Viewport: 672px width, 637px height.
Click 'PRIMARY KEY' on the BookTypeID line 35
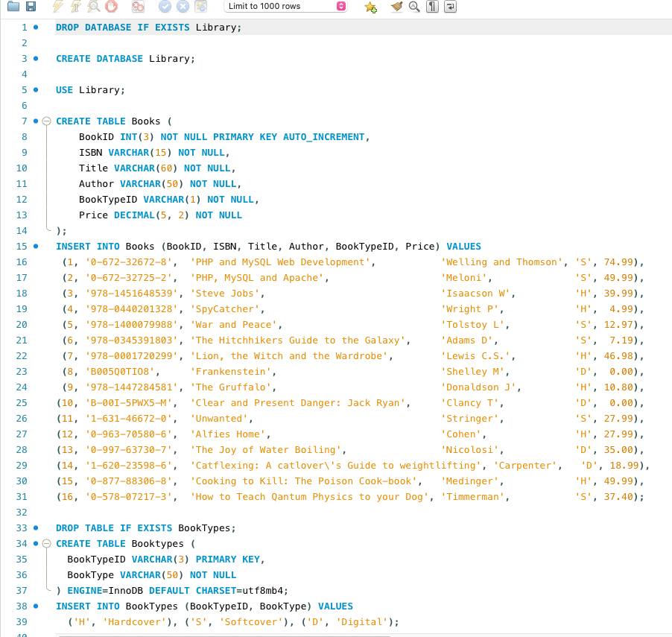(227, 560)
